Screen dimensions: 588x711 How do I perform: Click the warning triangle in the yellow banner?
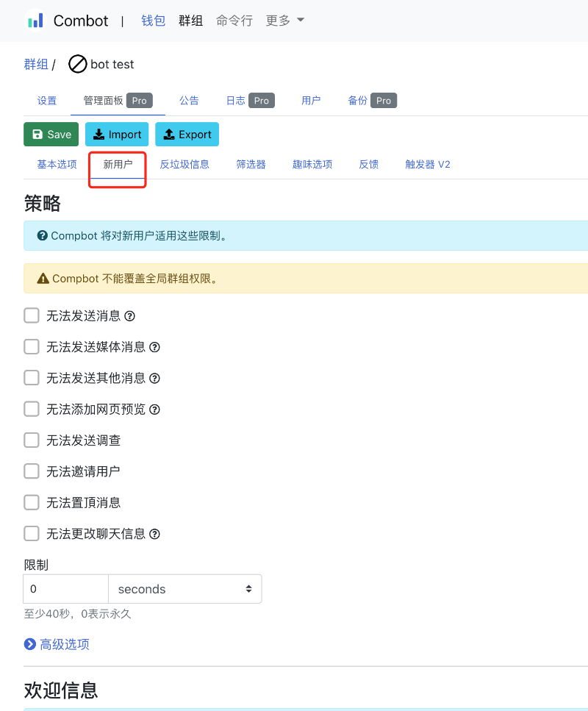pyautogui.click(x=43, y=280)
